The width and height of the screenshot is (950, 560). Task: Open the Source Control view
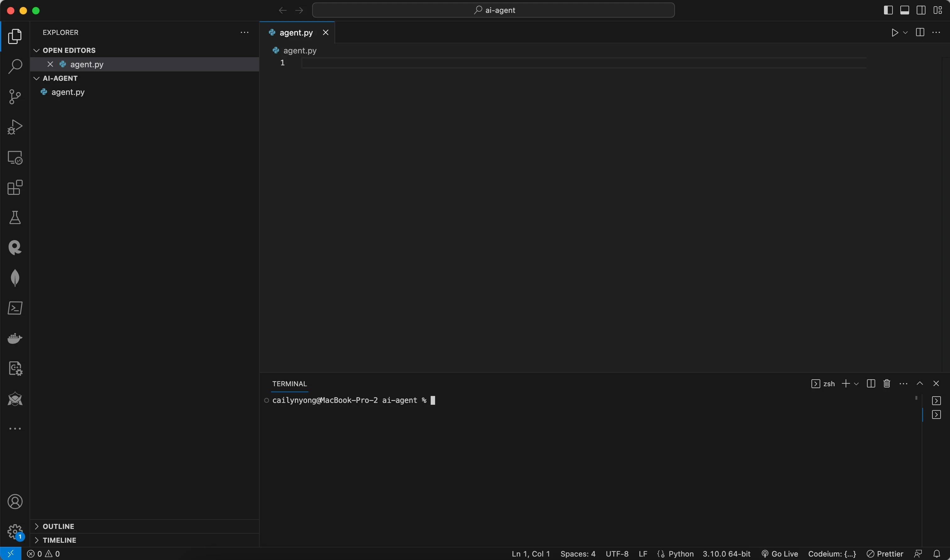click(x=15, y=96)
